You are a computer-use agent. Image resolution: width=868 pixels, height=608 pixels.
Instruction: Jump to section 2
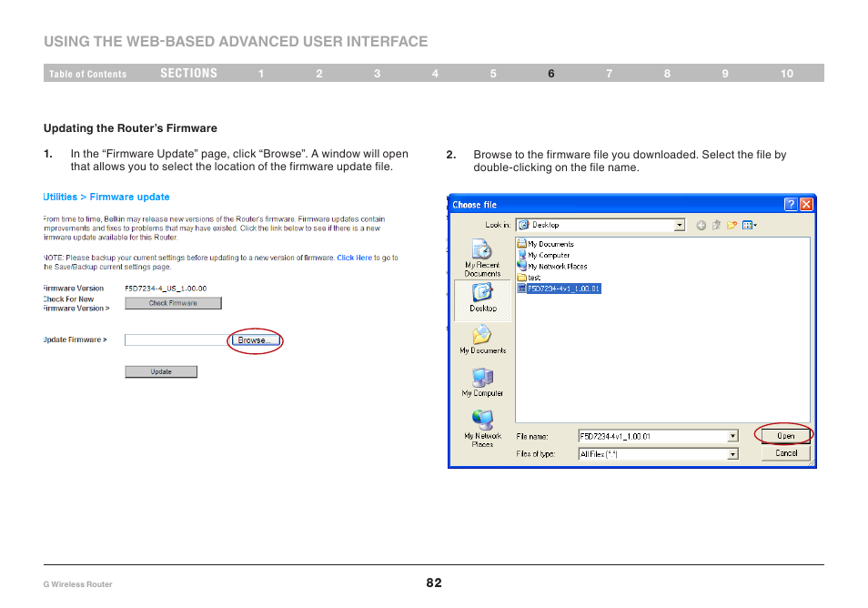(319, 74)
